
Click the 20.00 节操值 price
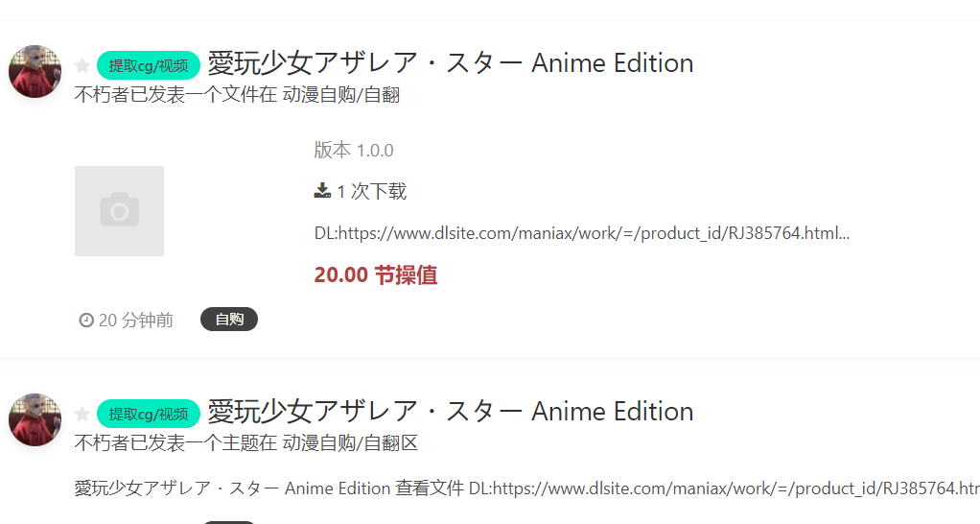[x=376, y=275]
